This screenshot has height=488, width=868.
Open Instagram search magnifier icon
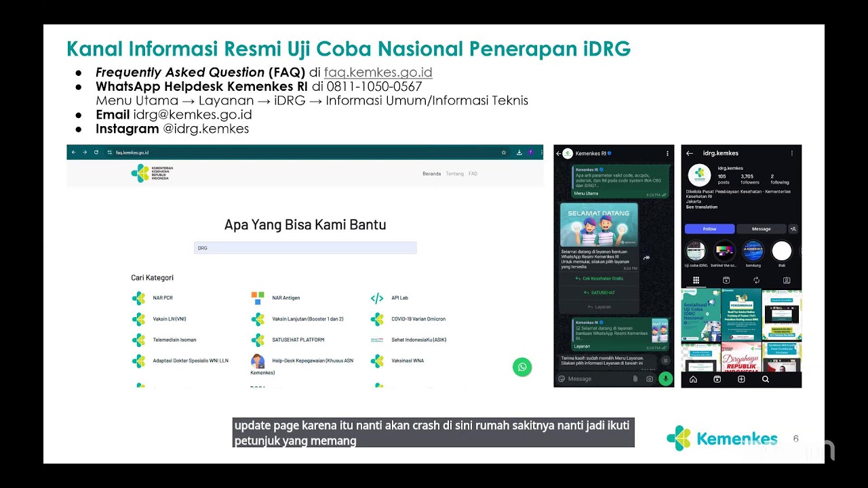[766, 380]
